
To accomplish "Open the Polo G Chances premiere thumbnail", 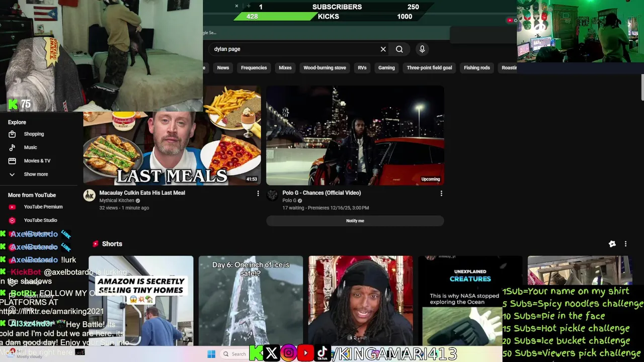I will (355, 135).
